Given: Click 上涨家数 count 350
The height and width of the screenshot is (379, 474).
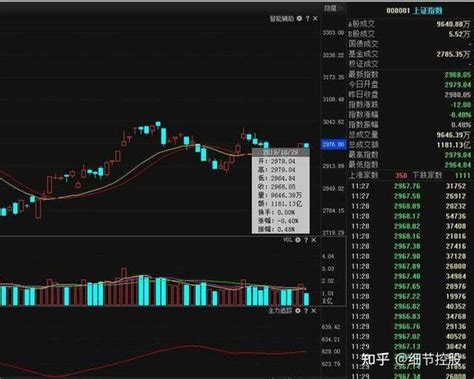Looking at the screenshot, I should 401,175.
